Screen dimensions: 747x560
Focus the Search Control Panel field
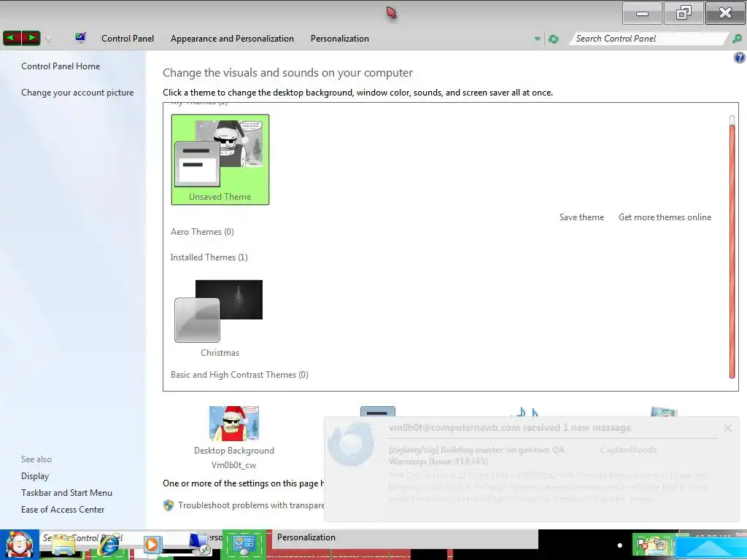click(648, 39)
